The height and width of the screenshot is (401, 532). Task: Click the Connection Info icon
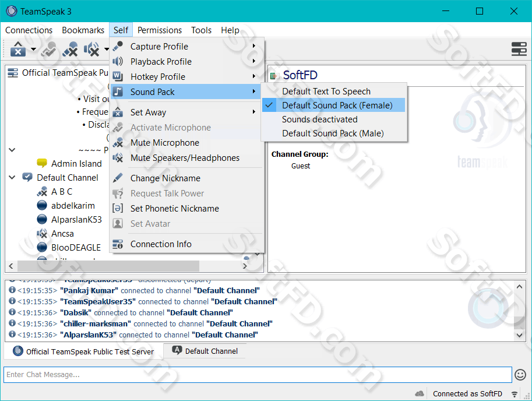point(118,244)
